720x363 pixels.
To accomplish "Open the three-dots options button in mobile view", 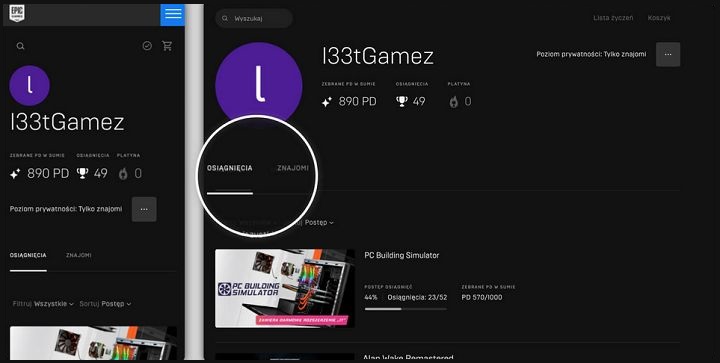I will (144, 209).
